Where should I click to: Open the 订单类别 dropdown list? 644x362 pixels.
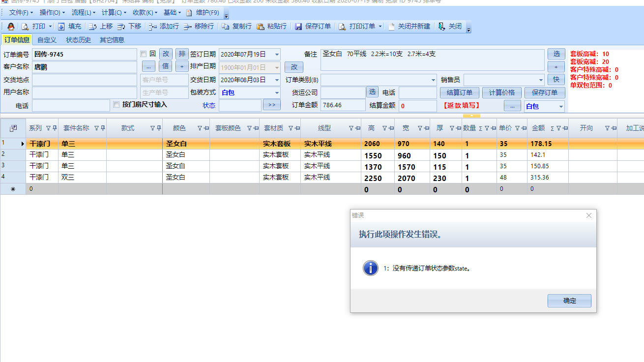click(433, 80)
